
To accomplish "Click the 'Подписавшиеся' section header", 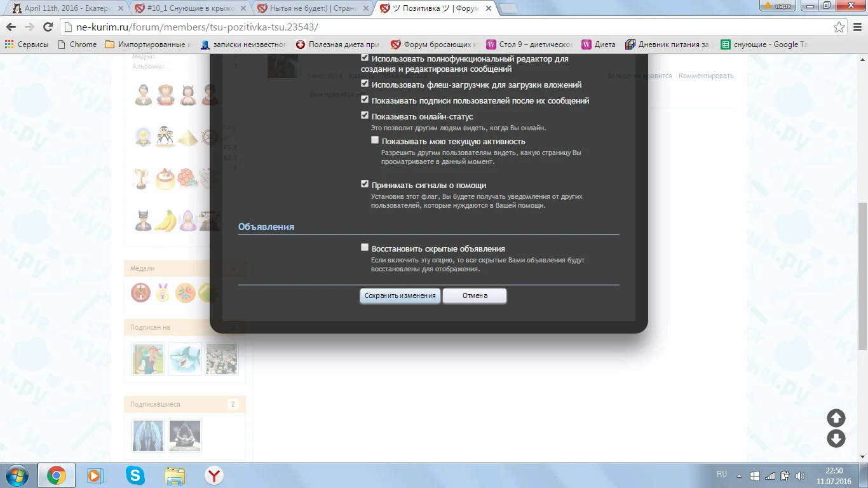I will 185,404.
